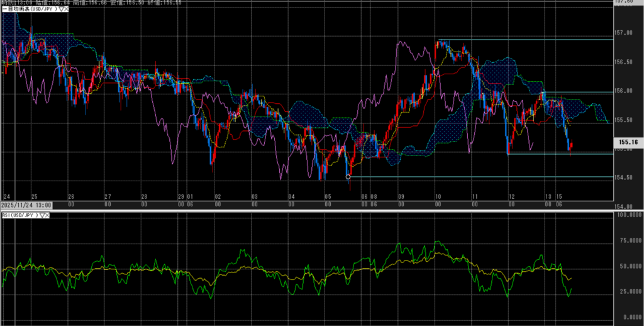Click the 75.0000 level on RSI axis

click(627, 241)
